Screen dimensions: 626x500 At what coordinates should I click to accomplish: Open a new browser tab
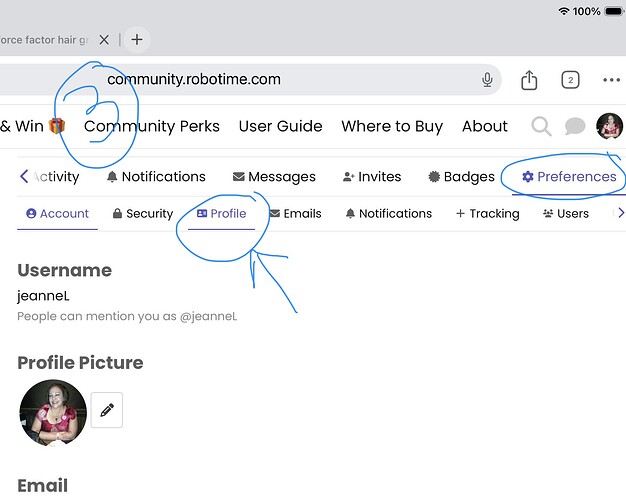[137, 40]
